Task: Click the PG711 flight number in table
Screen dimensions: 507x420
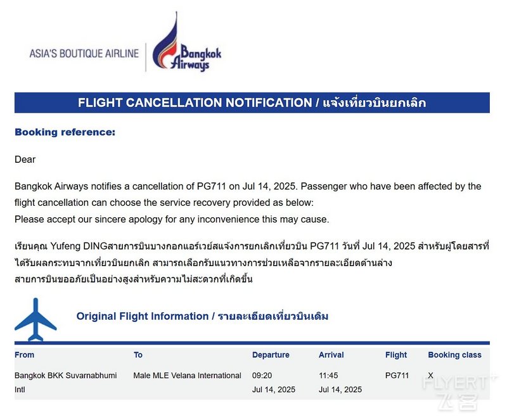Action: pyautogui.click(x=397, y=376)
